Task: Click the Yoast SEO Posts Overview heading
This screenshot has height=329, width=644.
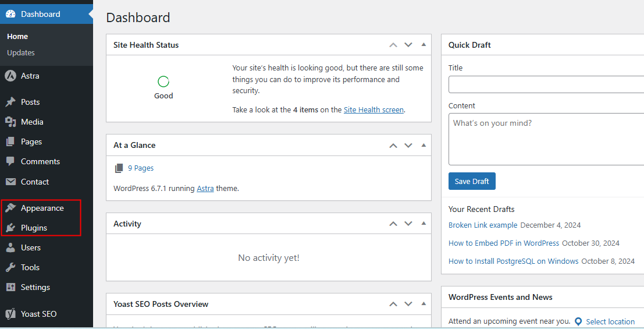Action: (x=161, y=304)
